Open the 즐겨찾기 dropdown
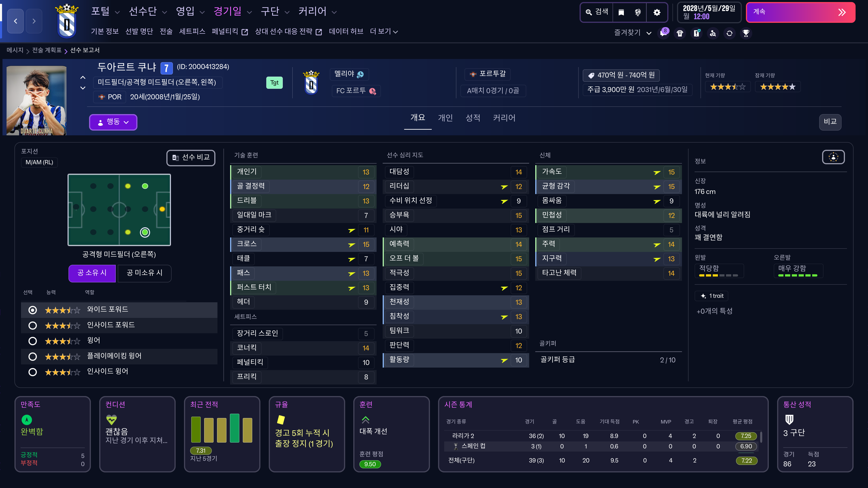868x488 pixels. pyautogui.click(x=632, y=33)
